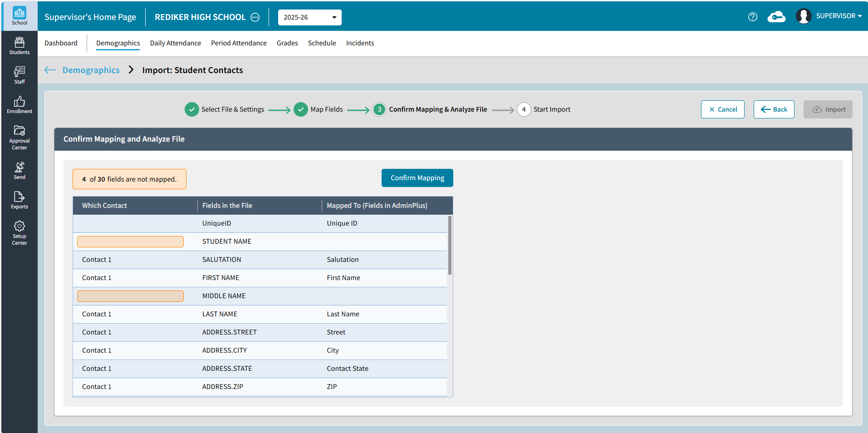The image size is (868, 433).
Task: Go to Staff section
Action: (20, 75)
